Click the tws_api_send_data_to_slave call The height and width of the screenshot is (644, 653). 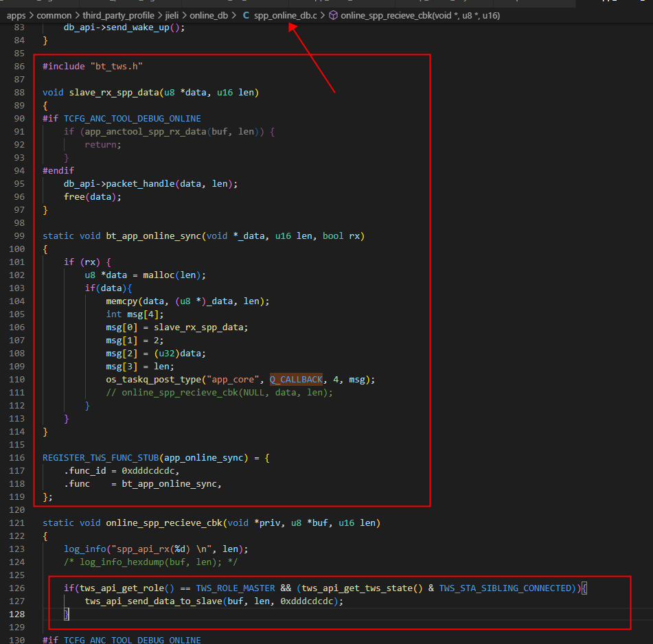153,601
